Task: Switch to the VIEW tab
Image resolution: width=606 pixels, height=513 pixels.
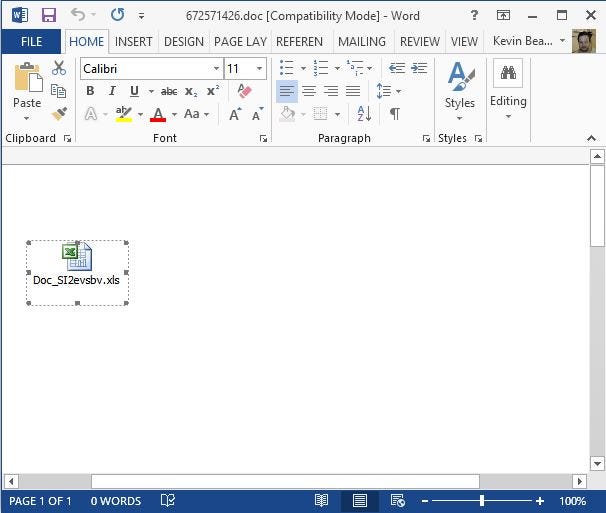Action: [464, 41]
